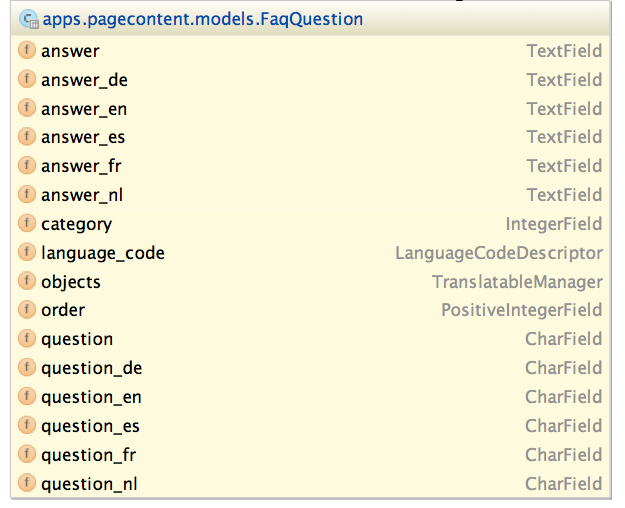Click the LanguageCodeDescriptor type label
Image resolution: width=625 pixels, height=508 pixels.
pyautogui.click(x=499, y=253)
